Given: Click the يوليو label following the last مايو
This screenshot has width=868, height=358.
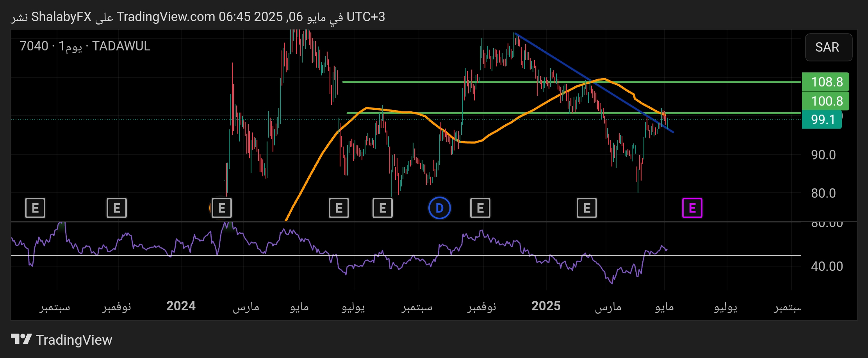Looking at the screenshot, I should point(726,307).
